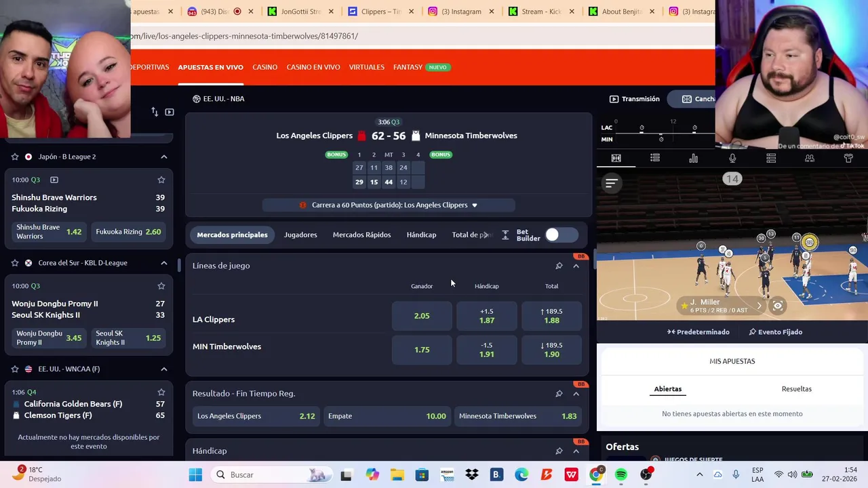Viewport: 868px width, 488px height.
Task: Open the VIRTUALES menu item
Action: point(367,67)
